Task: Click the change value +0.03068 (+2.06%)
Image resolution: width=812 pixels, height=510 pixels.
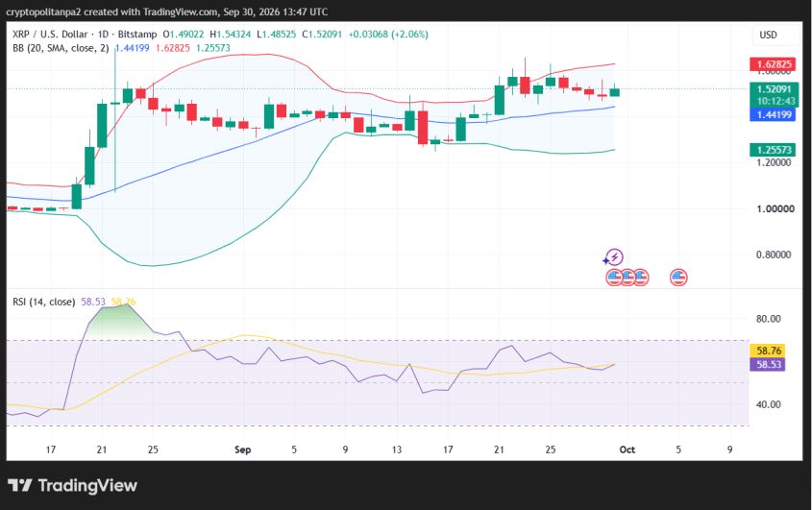Action: pyautogui.click(x=388, y=35)
